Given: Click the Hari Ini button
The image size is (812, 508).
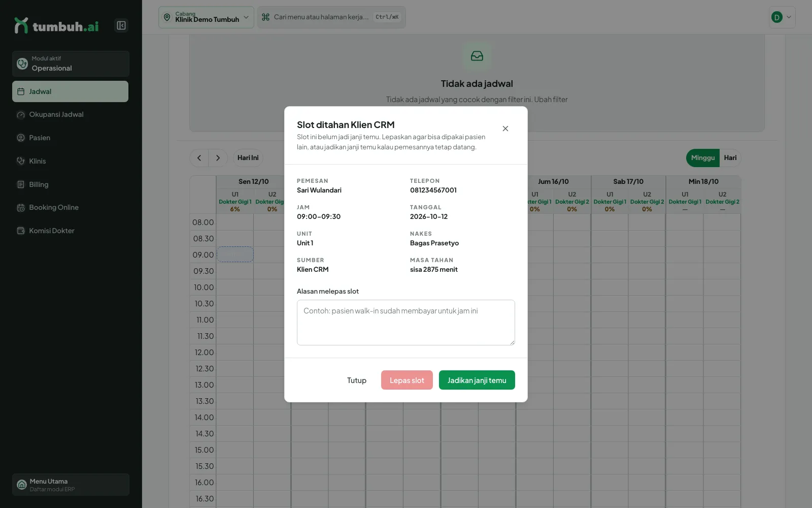Looking at the screenshot, I should click(x=248, y=158).
